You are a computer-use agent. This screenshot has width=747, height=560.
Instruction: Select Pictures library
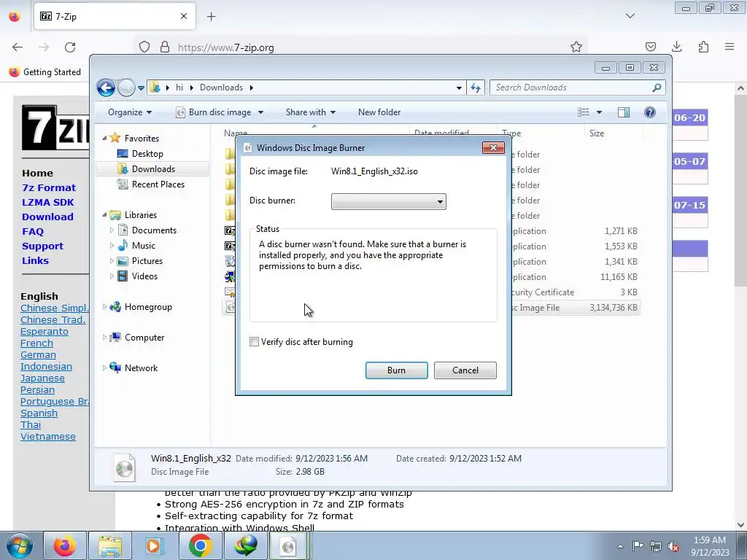(x=147, y=261)
